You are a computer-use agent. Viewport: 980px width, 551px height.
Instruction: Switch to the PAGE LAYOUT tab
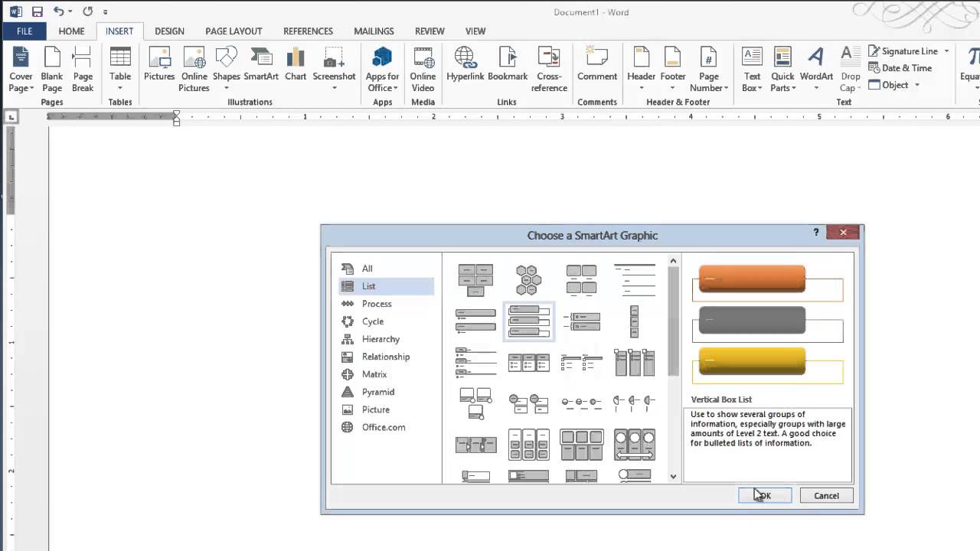coord(234,31)
